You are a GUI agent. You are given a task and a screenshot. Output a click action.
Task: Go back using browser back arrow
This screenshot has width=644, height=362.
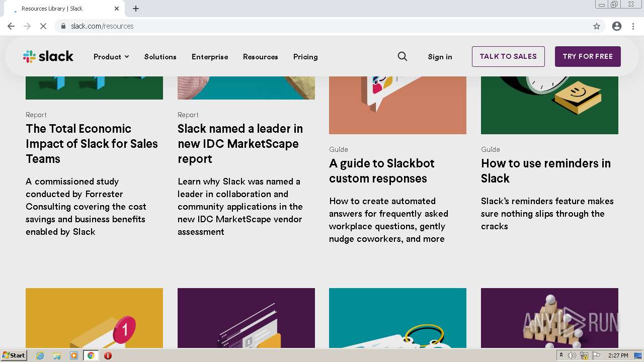click(11, 26)
